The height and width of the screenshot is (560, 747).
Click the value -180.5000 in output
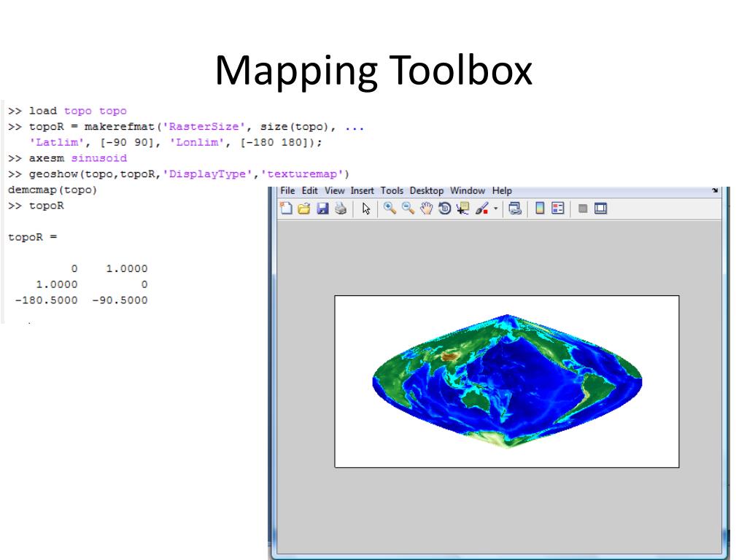46,300
